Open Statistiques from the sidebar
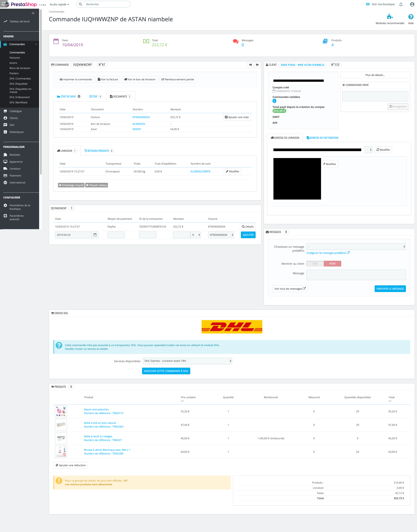This screenshot has width=417, height=532. pos(16,132)
